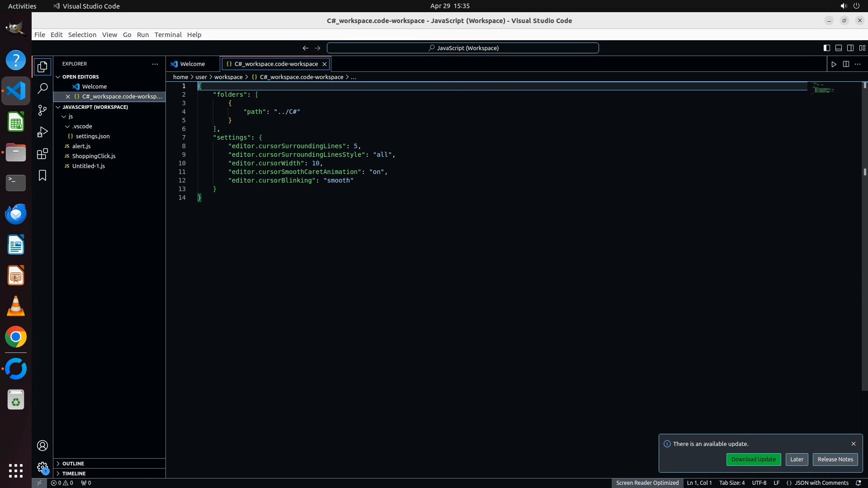Open the Extensions view
This screenshot has height=488, width=868.
point(42,154)
